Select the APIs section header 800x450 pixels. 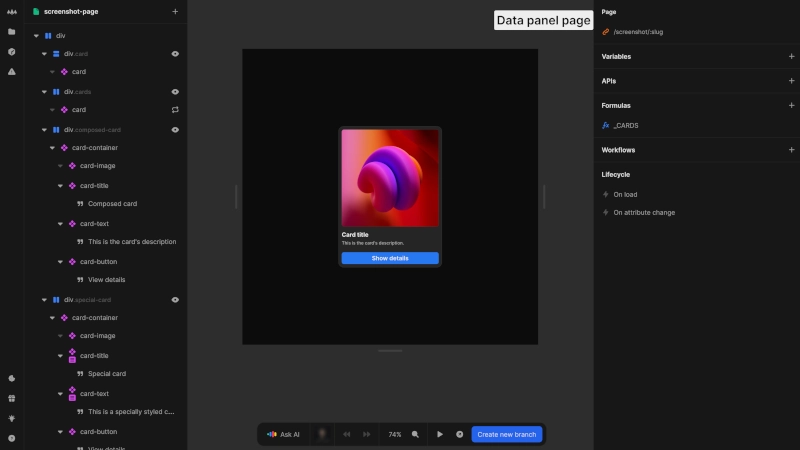(609, 81)
